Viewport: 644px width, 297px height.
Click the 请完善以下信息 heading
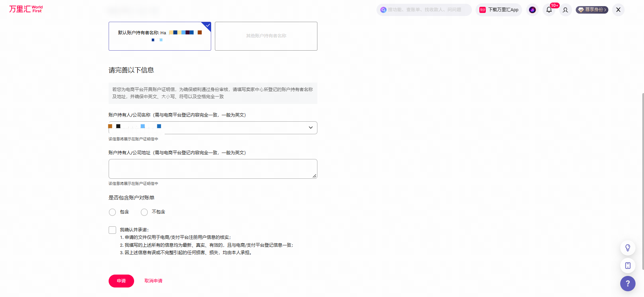[131, 70]
